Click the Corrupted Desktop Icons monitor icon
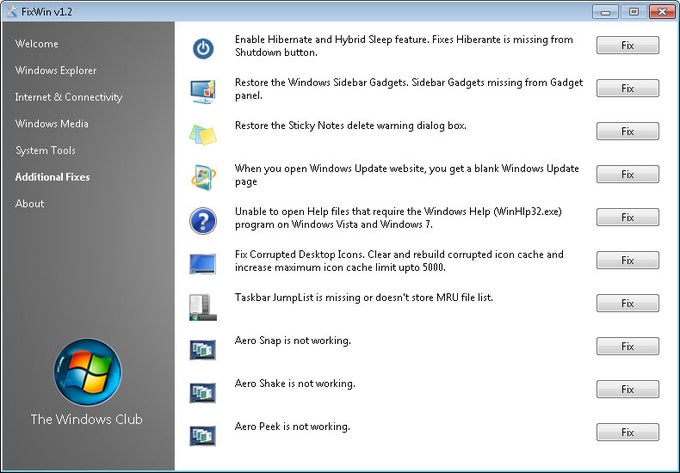Image resolution: width=680 pixels, height=473 pixels. pos(203,264)
